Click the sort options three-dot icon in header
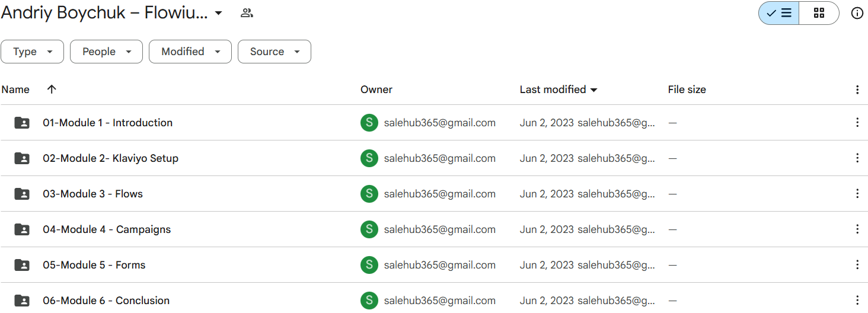This screenshot has height=313, width=868. (857, 90)
